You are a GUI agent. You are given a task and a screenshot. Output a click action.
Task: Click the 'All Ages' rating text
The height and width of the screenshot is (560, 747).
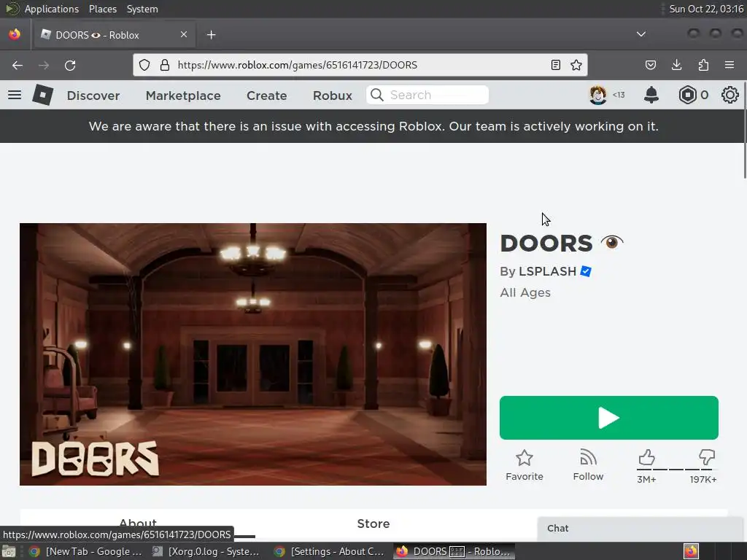(x=525, y=292)
